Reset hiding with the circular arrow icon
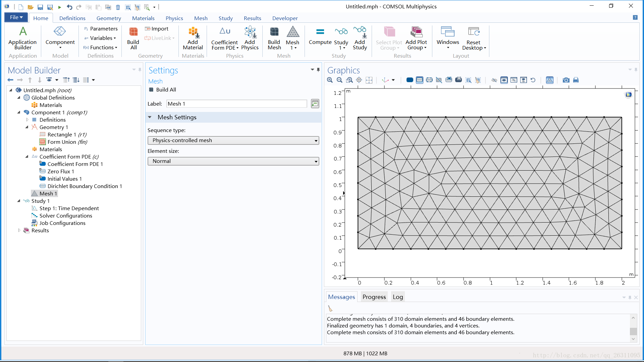 533,80
